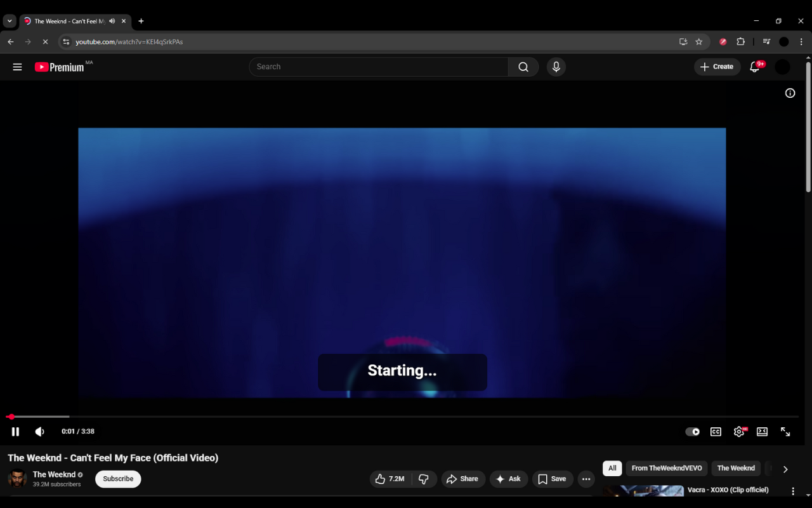The width and height of the screenshot is (812, 508).
Task: Mute the video volume
Action: click(40, 432)
